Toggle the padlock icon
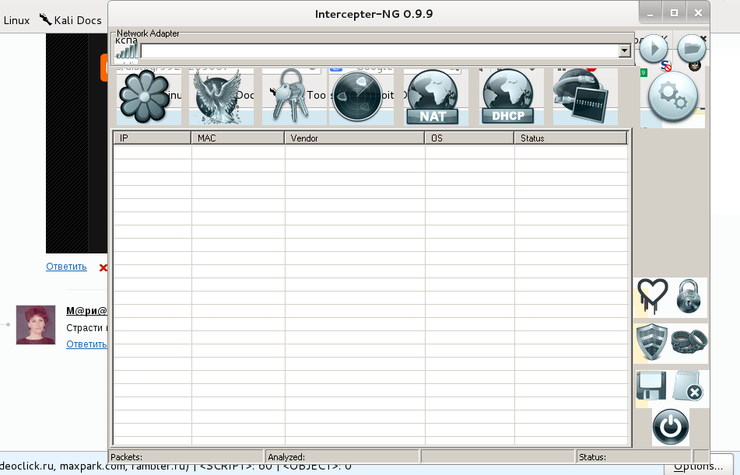Screen dimensions: 740x475 689,296
